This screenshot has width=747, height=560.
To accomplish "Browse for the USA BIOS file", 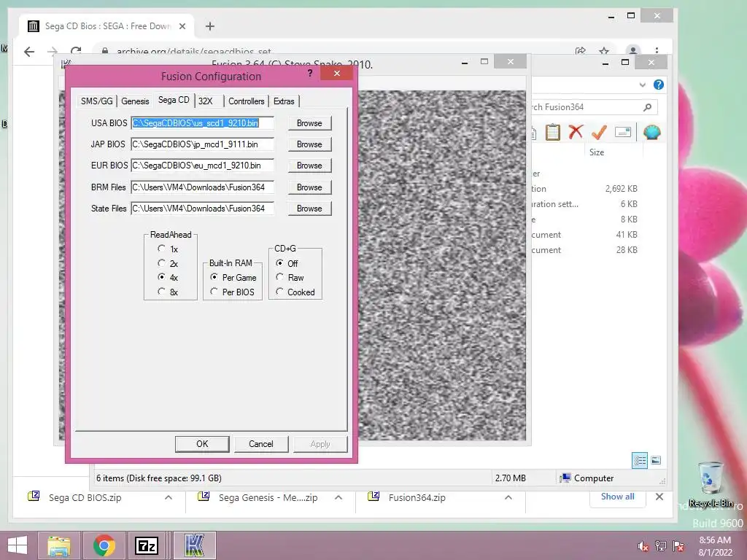I will 309,122.
